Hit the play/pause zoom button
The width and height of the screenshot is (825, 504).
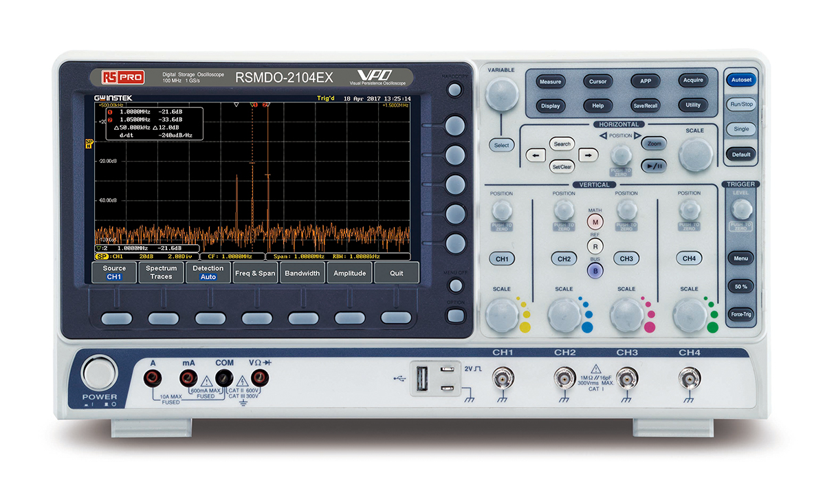(x=653, y=166)
